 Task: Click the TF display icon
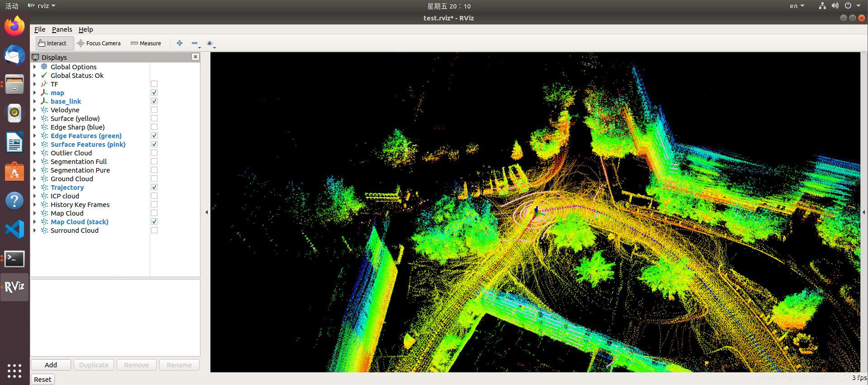(44, 84)
